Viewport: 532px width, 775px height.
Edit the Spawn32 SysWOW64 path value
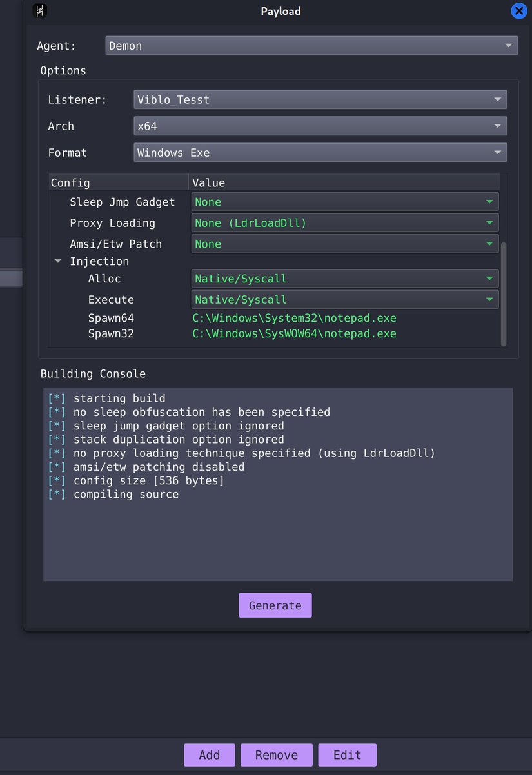[x=295, y=334]
